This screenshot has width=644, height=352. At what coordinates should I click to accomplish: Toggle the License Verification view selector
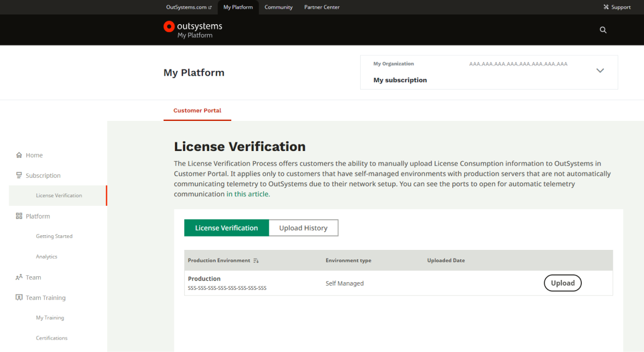[226, 227]
